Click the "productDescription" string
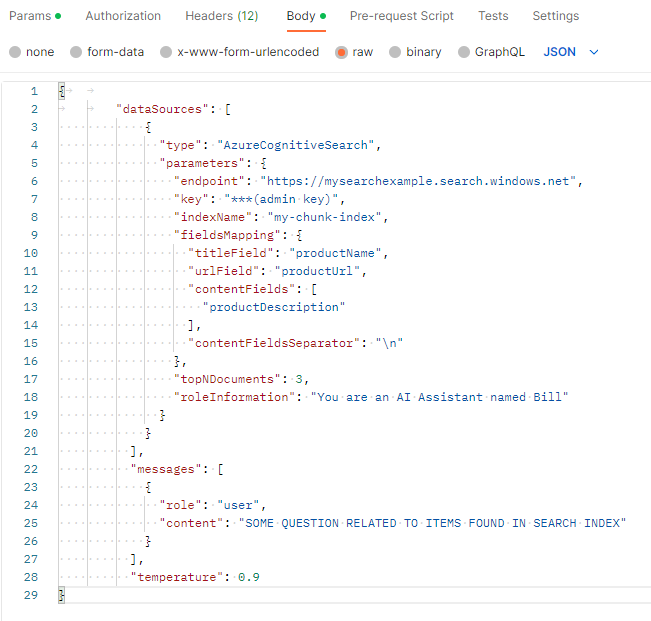The image size is (651, 621). 274,307
